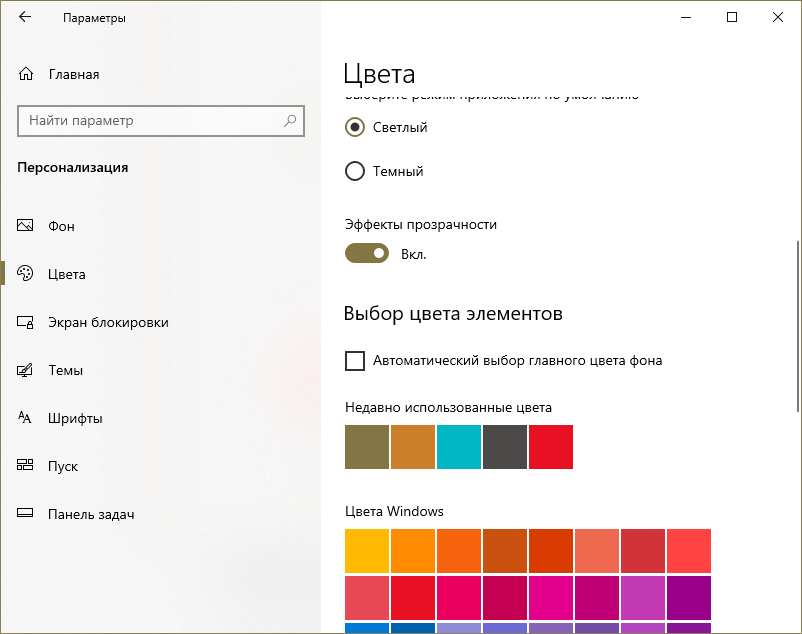802x634 pixels.
Task: Click the Найти параметр search field
Action: tap(150, 120)
